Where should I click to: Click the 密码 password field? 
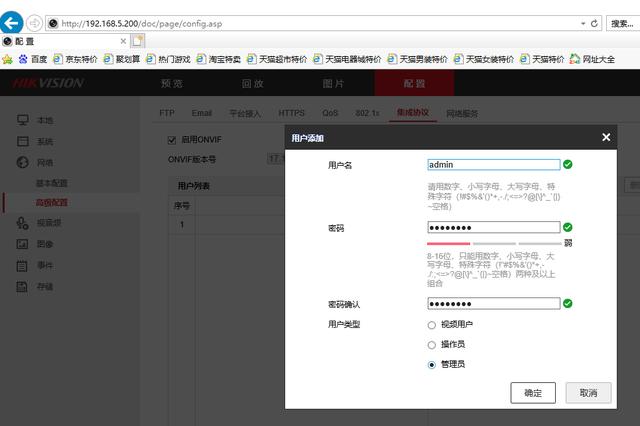(494, 227)
